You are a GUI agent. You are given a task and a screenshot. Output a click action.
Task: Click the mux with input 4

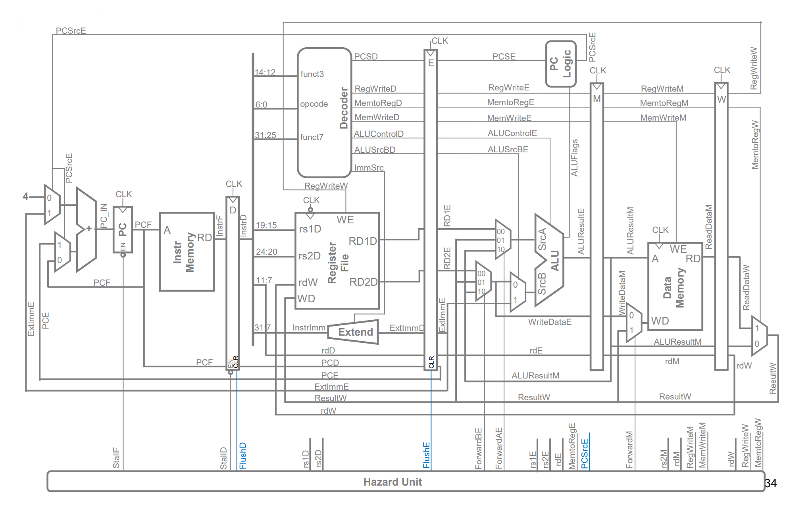click(x=52, y=204)
